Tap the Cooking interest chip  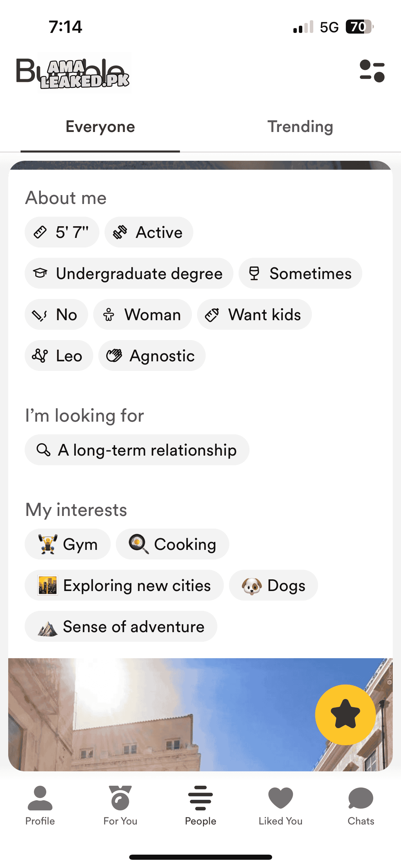click(x=172, y=544)
